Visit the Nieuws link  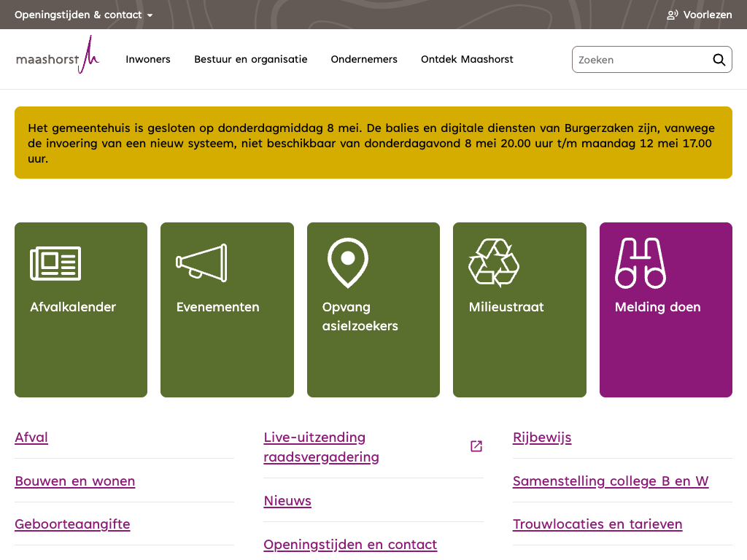point(287,501)
